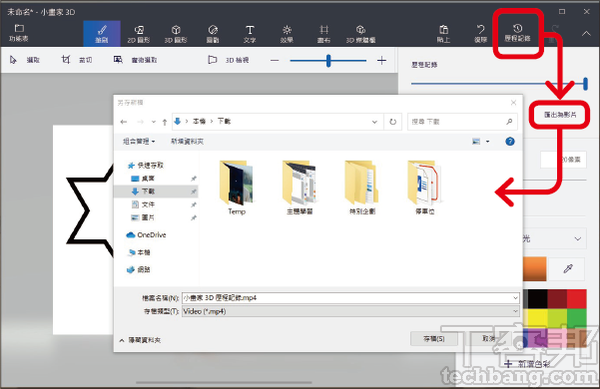Screen dimensions: 600x389
Task: Close the save dialog
Action: [x=514, y=103]
